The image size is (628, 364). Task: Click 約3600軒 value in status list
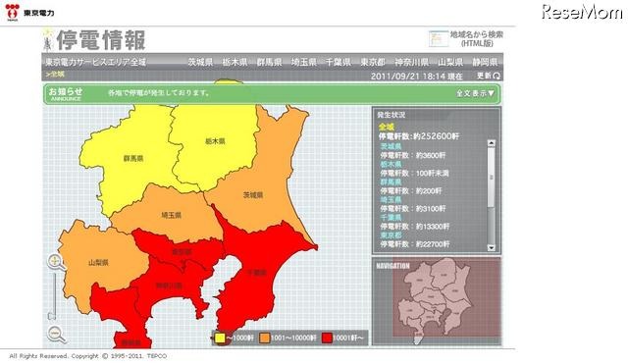pyautogui.click(x=431, y=155)
